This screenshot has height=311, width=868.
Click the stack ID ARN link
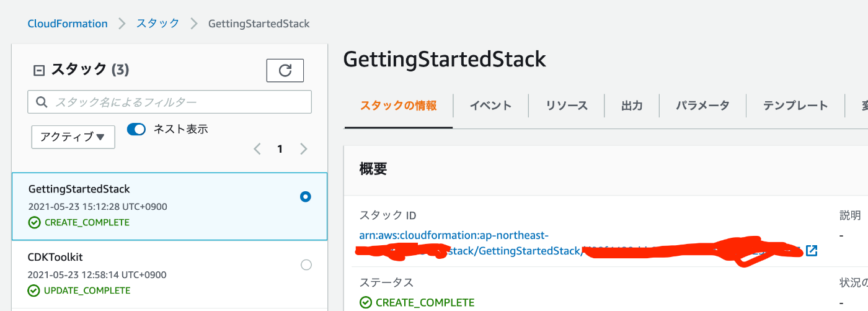[580, 243]
